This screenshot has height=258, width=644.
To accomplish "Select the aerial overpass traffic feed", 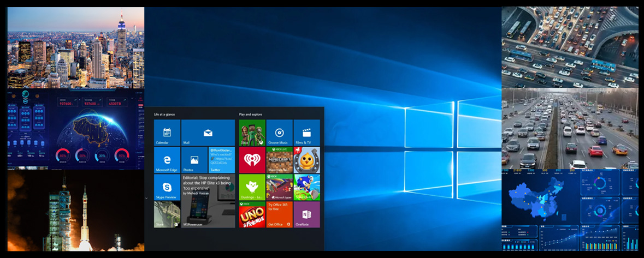I will pos(570,47).
